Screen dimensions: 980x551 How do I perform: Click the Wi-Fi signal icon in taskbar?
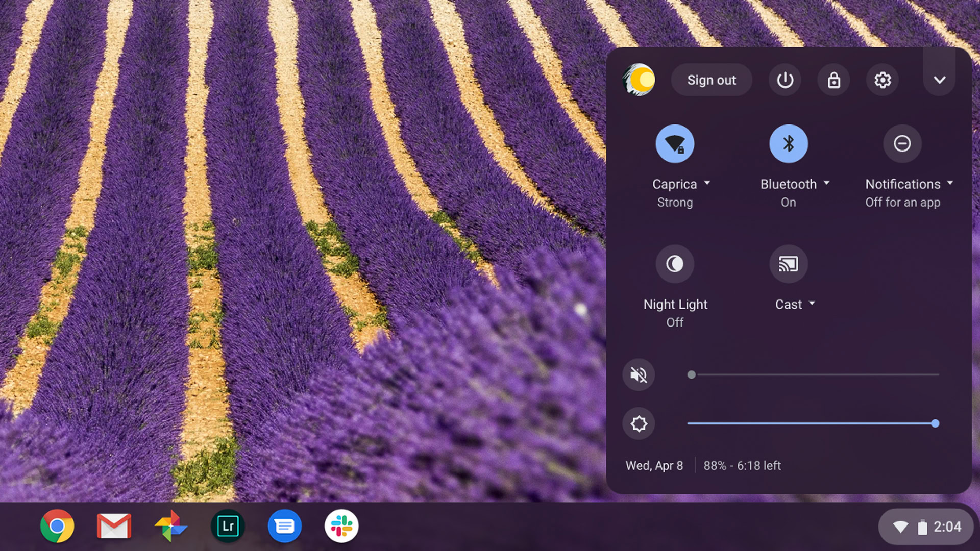(899, 527)
